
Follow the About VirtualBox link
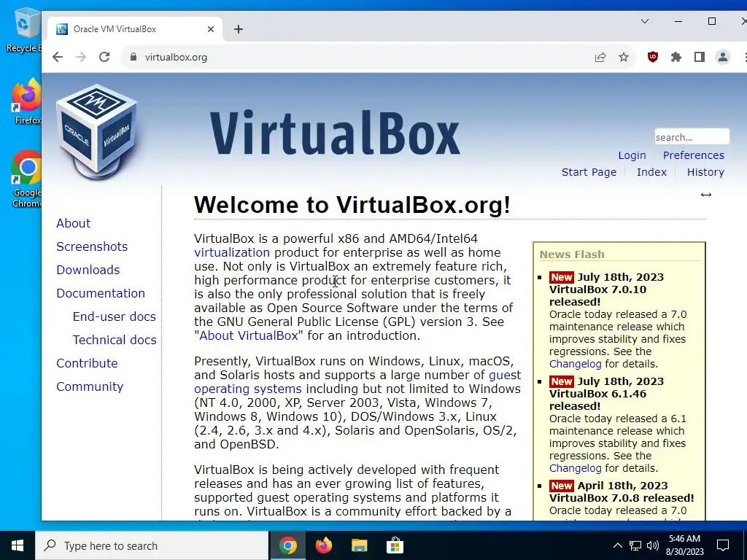click(x=249, y=335)
